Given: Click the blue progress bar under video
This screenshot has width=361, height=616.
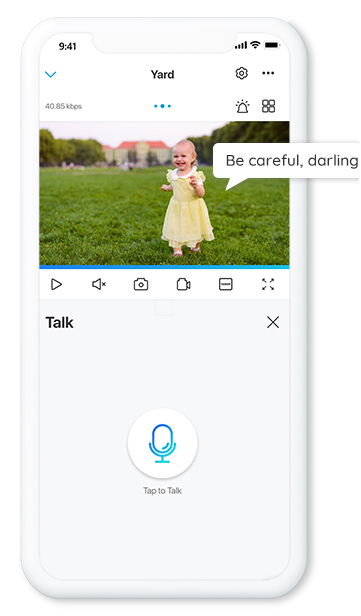Looking at the screenshot, I should click(x=164, y=267).
